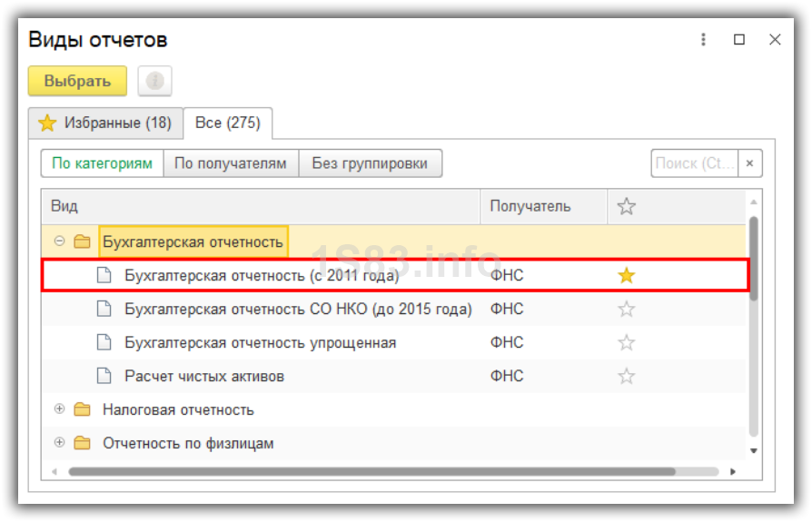Image resolution: width=812 pixels, height=522 pixels.
Task: Clear search with the × icon
Action: point(750,163)
